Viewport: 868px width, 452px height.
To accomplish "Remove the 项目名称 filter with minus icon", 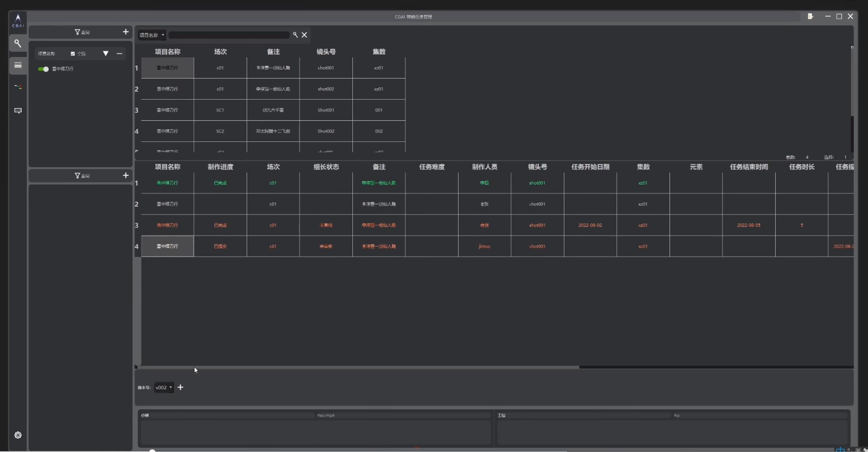I will (x=119, y=53).
